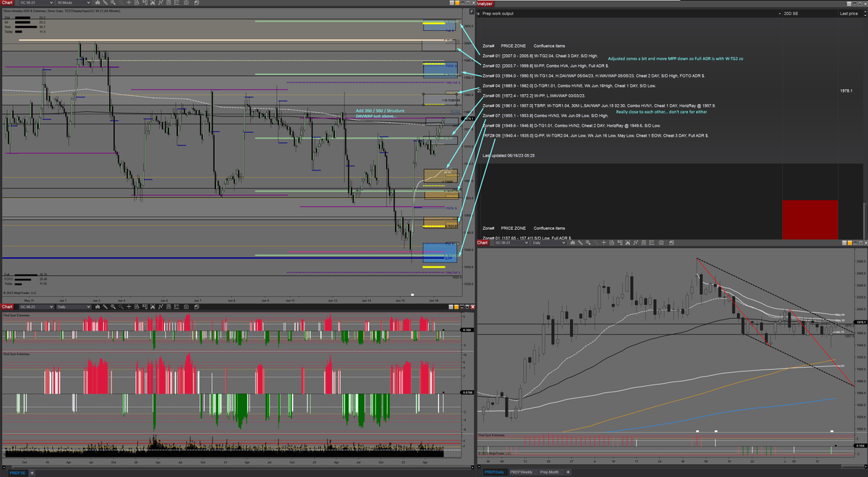868x477 pixels.
Task: Toggle orange link button in Find Sym Extremes chart
Action: coord(456,307)
